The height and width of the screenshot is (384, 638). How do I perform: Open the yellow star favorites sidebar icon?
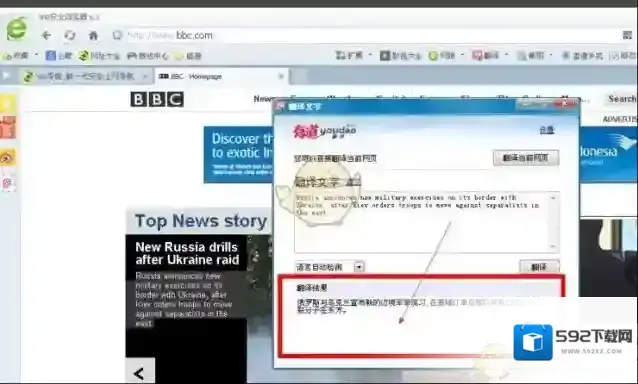pyautogui.click(x=8, y=103)
